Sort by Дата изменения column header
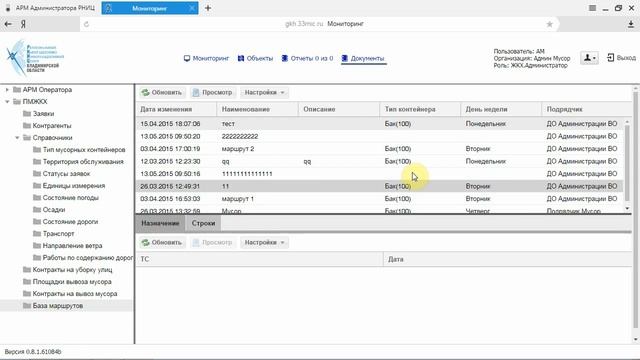The height and width of the screenshot is (360, 640). [176, 109]
